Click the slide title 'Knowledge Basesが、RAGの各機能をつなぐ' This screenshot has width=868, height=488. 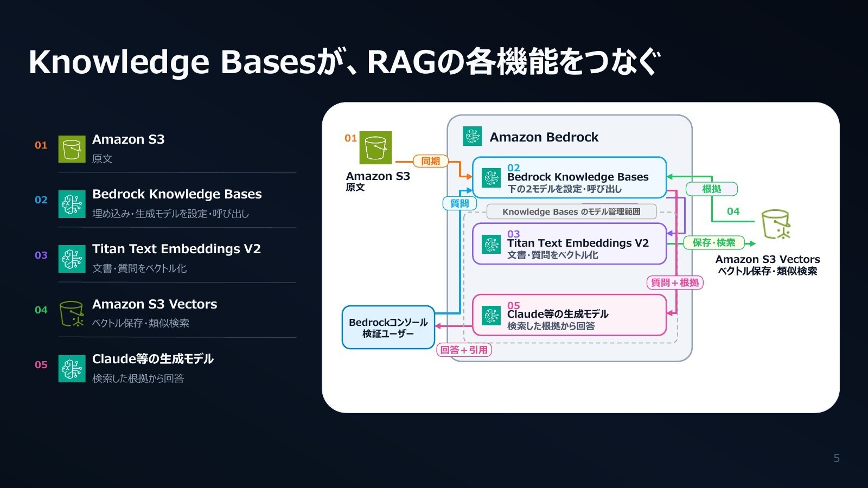tap(345, 62)
